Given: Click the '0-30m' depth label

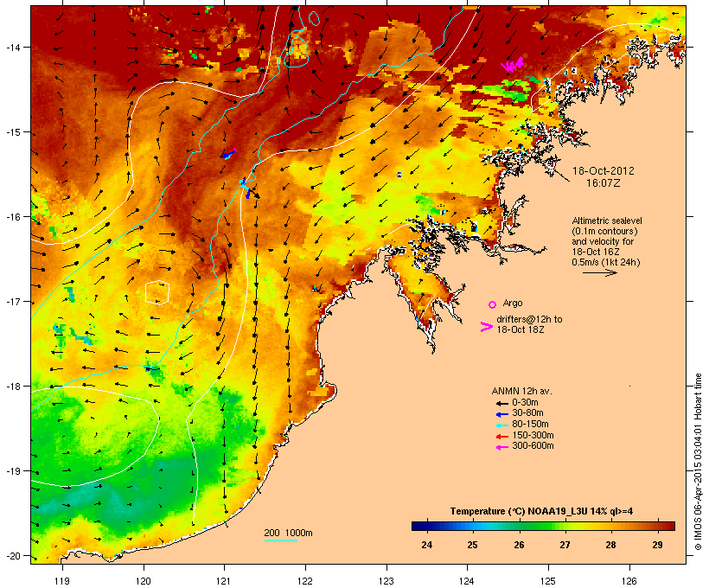Looking at the screenshot, I should 525,403.
